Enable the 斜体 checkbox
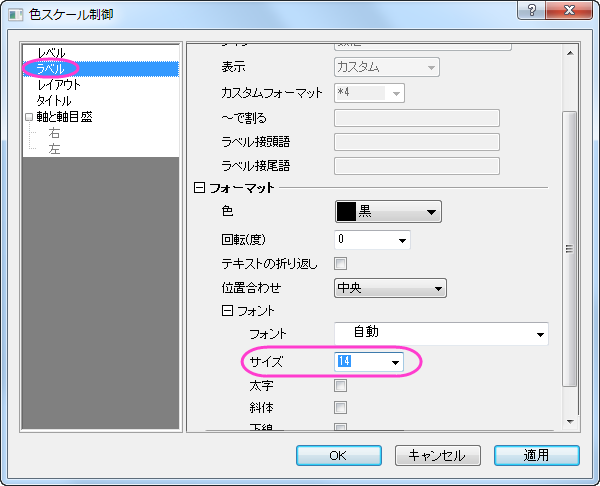600x486 pixels. [x=341, y=408]
